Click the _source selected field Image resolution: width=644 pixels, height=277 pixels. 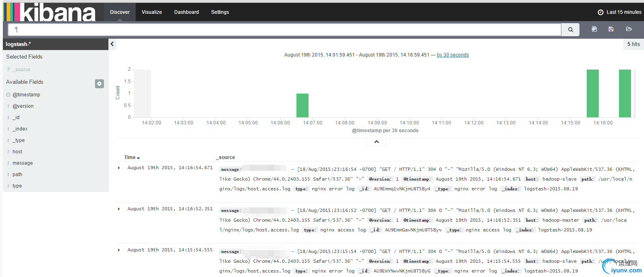(22, 70)
